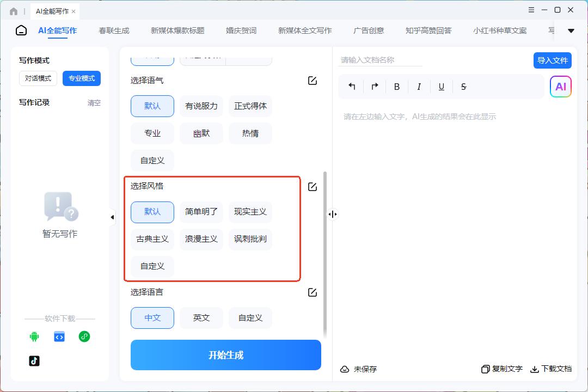Switch to 知乎高赞回答 tab
Screen dimensions: 588x392
[x=428, y=30]
